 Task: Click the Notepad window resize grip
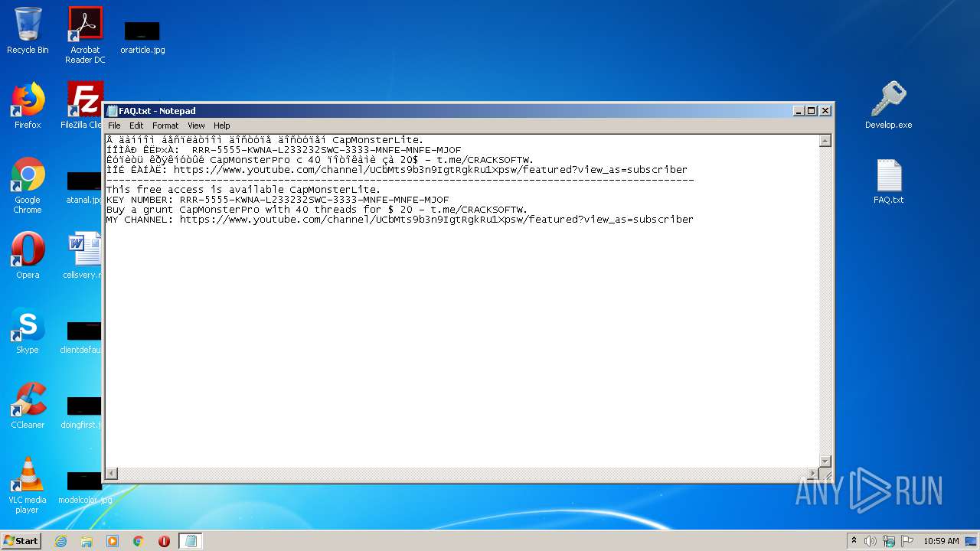click(x=826, y=474)
